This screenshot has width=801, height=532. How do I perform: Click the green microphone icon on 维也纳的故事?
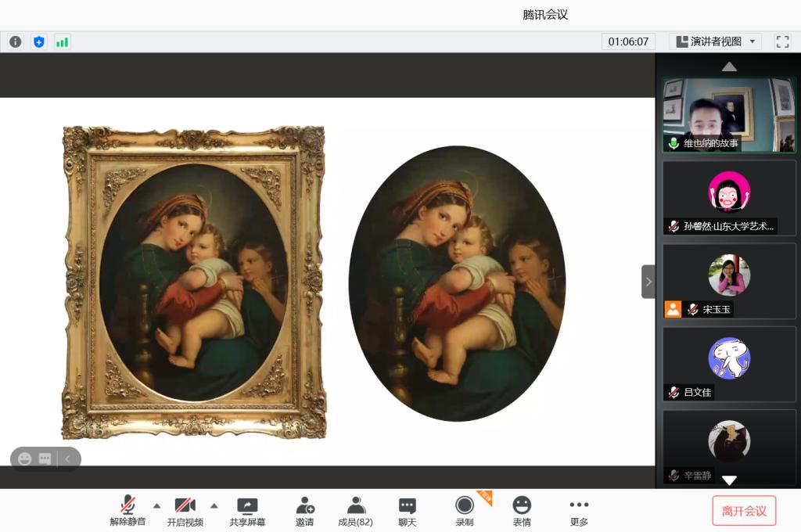[x=673, y=143]
